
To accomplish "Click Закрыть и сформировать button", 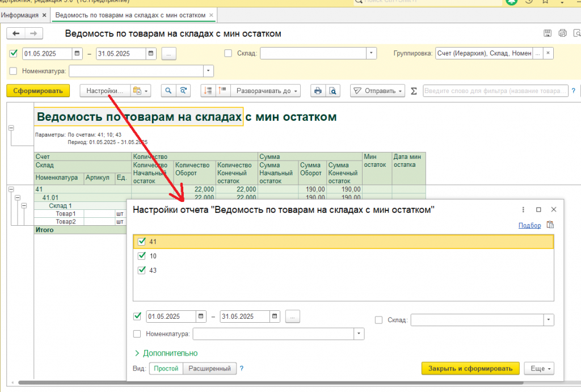I will (470, 368).
